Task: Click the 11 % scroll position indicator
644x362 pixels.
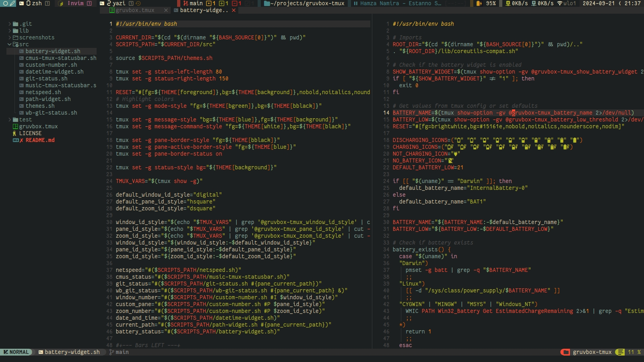Action: click(634, 352)
